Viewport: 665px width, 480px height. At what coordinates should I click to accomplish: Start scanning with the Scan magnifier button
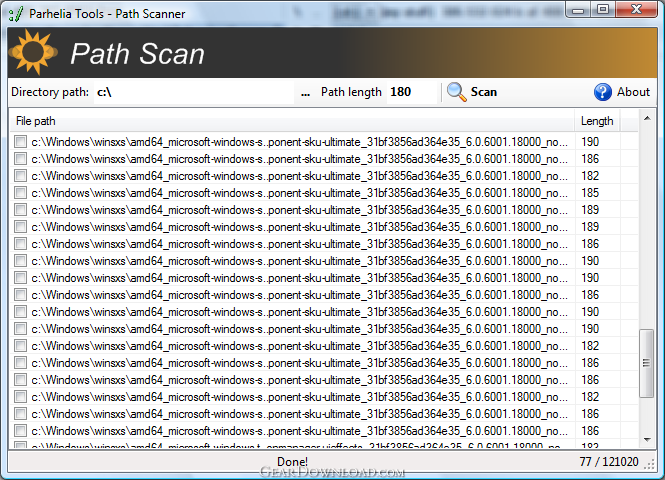(x=472, y=92)
